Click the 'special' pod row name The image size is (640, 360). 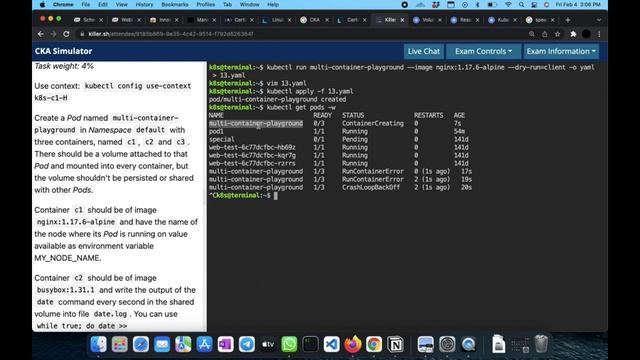(x=222, y=139)
